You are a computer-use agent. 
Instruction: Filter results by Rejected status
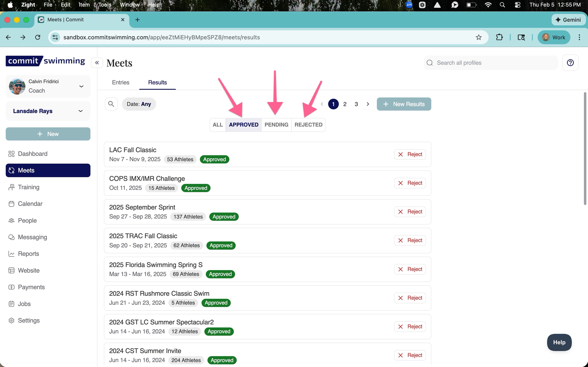308,125
